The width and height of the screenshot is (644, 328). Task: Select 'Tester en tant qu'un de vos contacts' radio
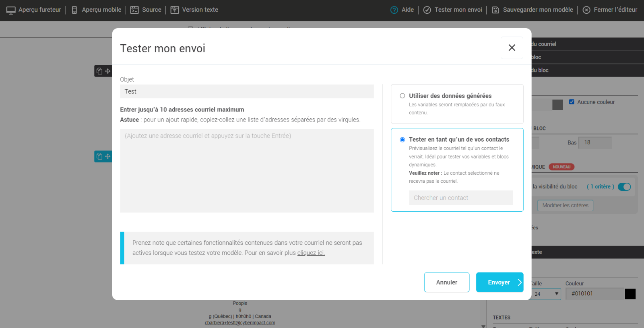[402, 140]
